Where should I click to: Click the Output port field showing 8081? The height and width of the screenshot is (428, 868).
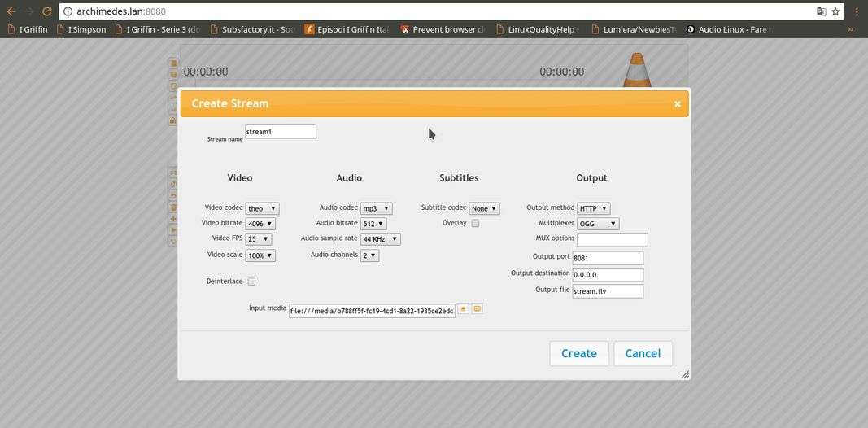[608, 258]
